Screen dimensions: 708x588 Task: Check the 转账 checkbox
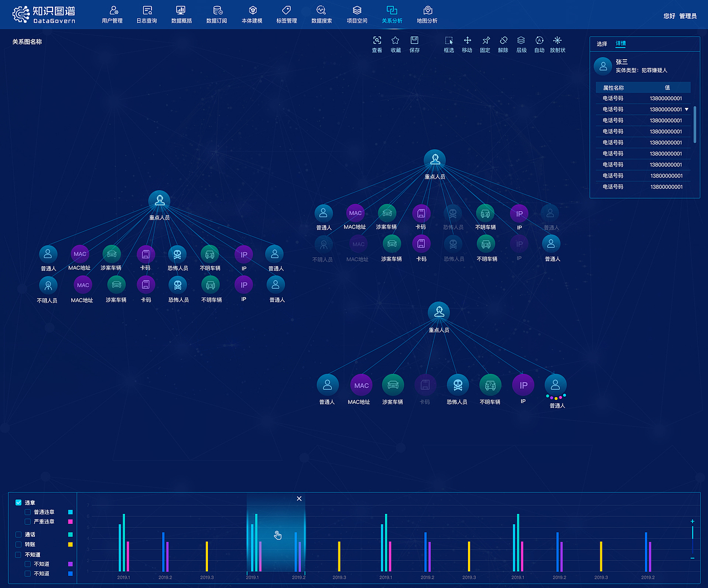(18, 544)
